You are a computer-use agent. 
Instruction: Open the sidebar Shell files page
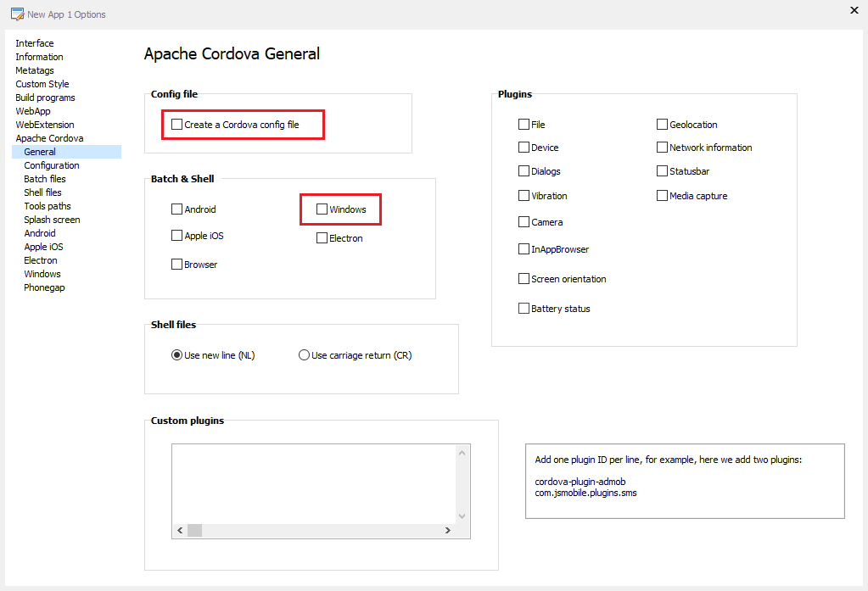tap(42, 192)
